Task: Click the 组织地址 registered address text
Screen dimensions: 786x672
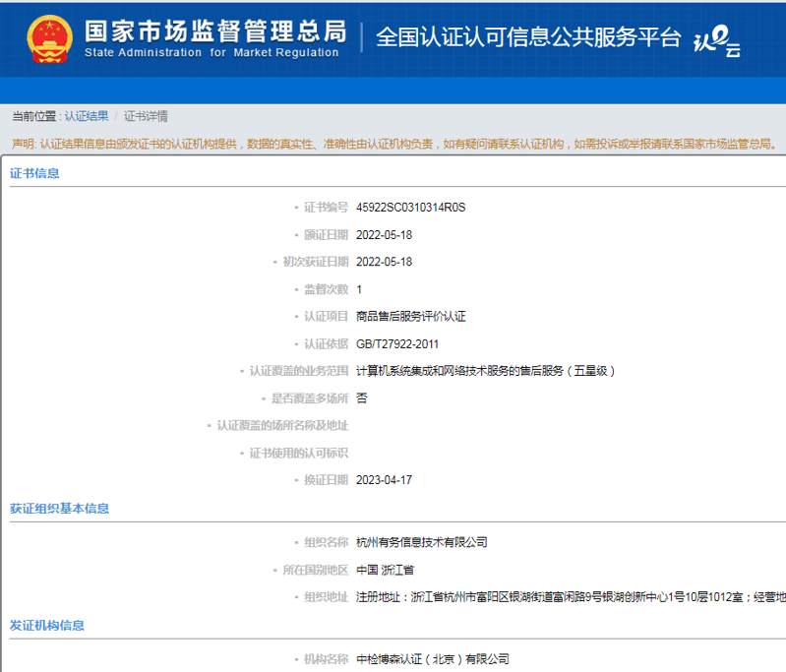Action: point(571,597)
